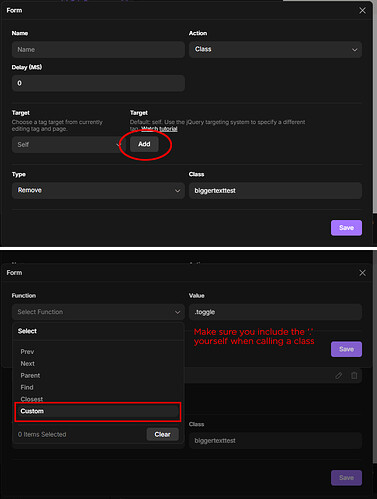Image resolution: width=377 pixels, height=499 pixels.
Task: Open the Select Function dropdown
Action: [98, 312]
